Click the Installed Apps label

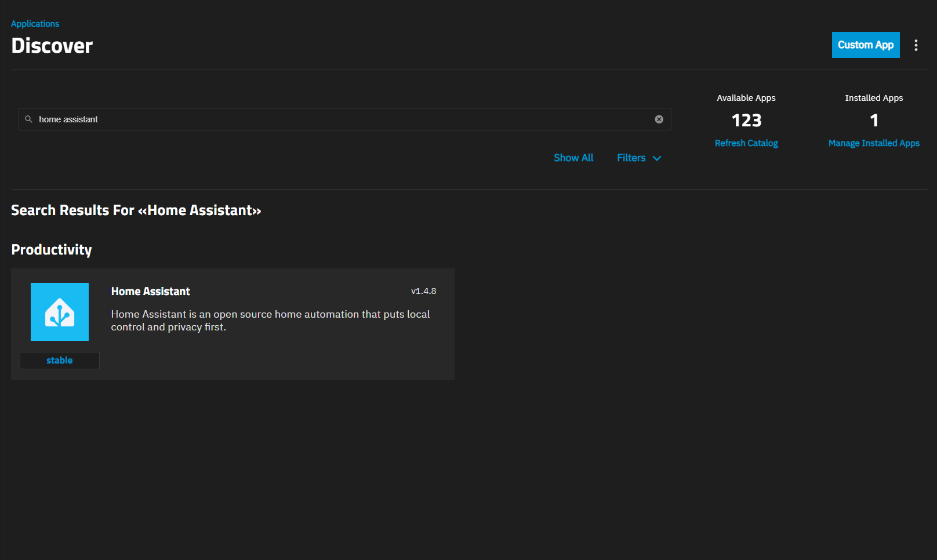[874, 98]
